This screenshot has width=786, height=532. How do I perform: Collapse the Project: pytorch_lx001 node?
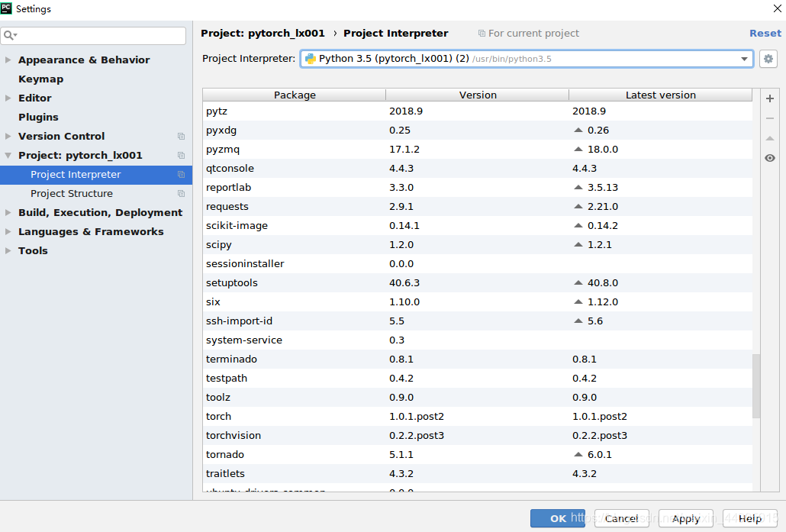[x=8, y=156]
